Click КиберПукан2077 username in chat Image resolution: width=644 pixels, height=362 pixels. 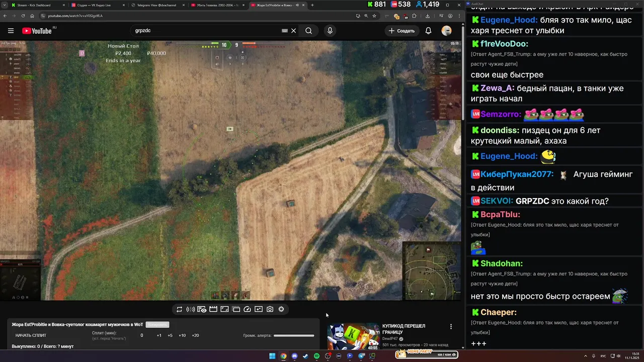517,174
